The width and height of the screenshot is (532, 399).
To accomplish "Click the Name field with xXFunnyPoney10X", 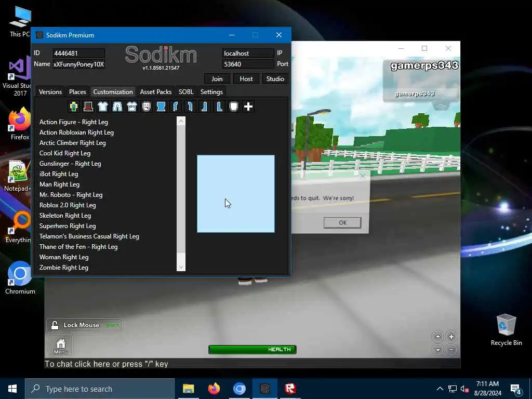I will click(x=79, y=64).
